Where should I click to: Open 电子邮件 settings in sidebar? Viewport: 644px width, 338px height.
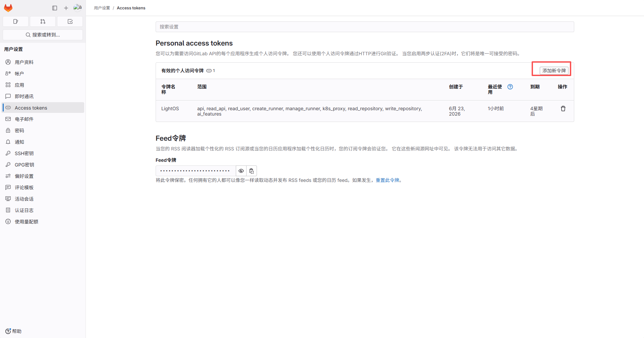tap(43, 119)
